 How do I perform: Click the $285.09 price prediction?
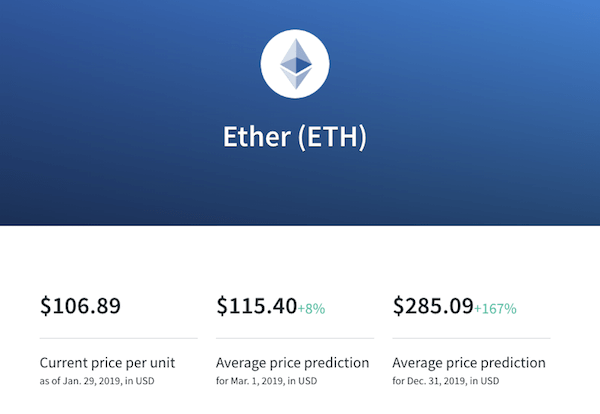pos(433,306)
